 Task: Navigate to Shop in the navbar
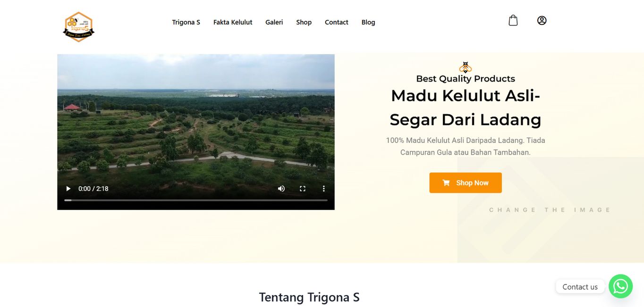304,22
